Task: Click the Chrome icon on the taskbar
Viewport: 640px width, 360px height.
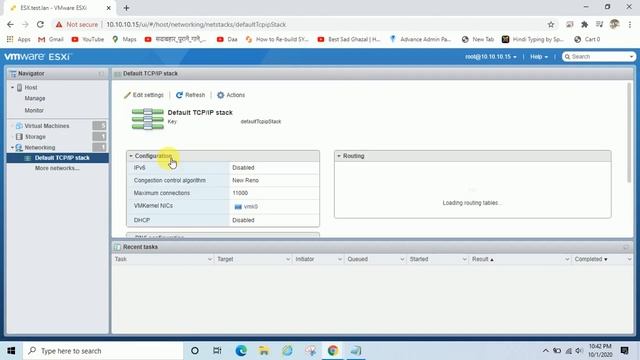Action: [333, 351]
